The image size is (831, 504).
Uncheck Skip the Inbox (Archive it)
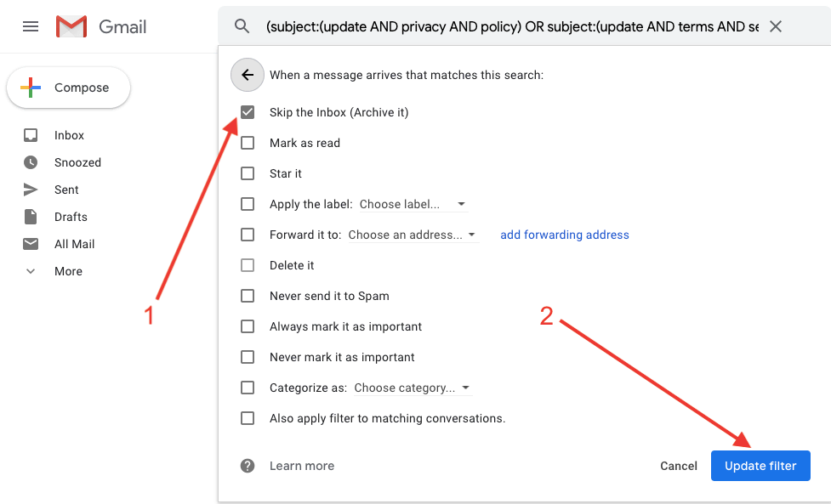click(x=248, y=112)
